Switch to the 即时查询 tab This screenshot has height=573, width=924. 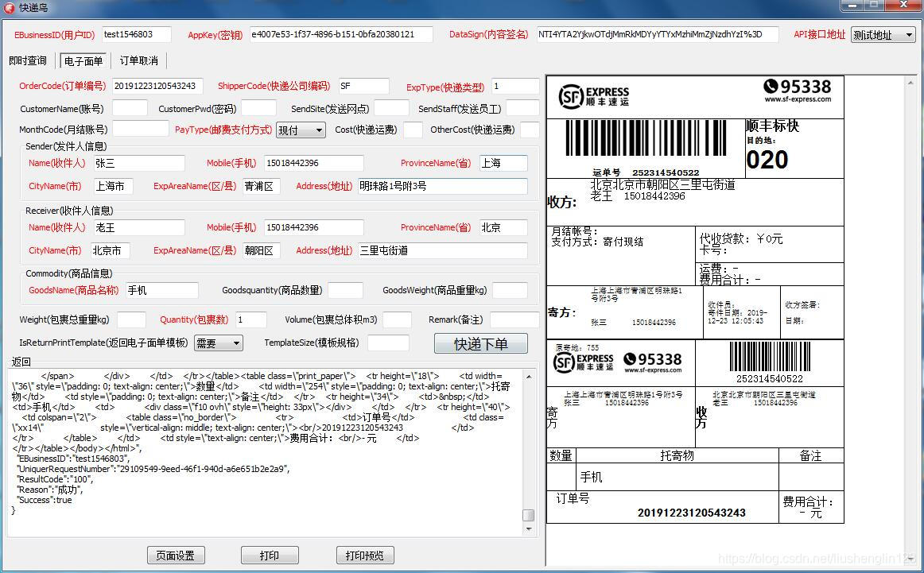click(x=28, y=60)
